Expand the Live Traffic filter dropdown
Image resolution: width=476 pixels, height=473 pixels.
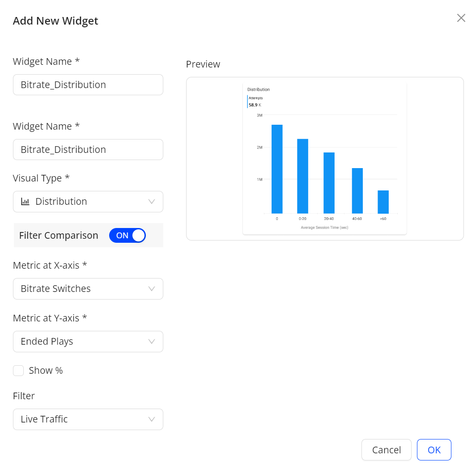(x=88, y=419)
